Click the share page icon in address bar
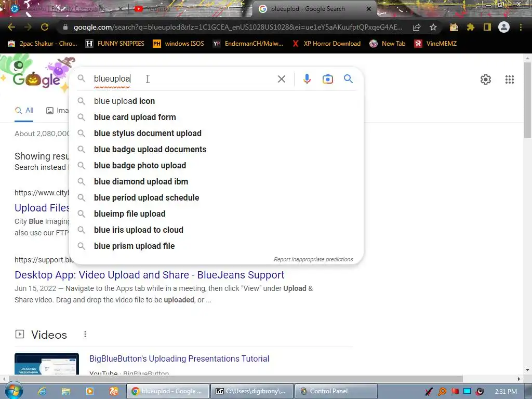 417,27
